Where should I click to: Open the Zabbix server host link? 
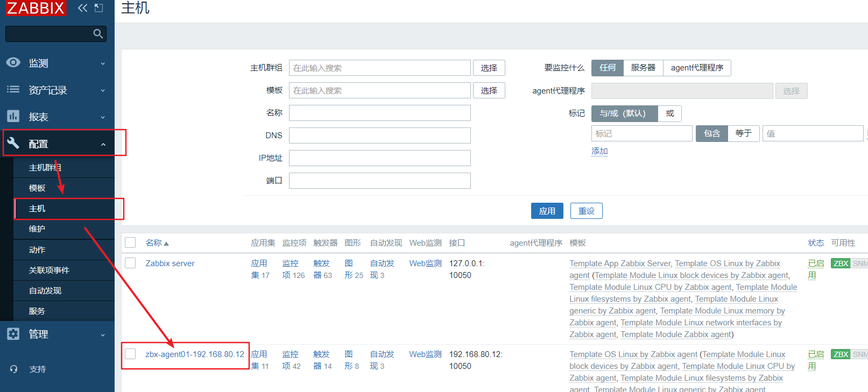170,263
